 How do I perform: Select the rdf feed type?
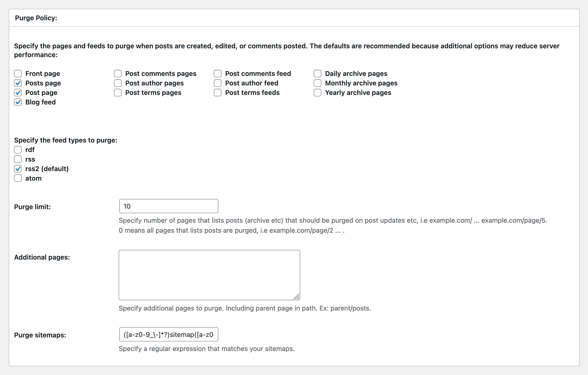(x=18, y=149)
